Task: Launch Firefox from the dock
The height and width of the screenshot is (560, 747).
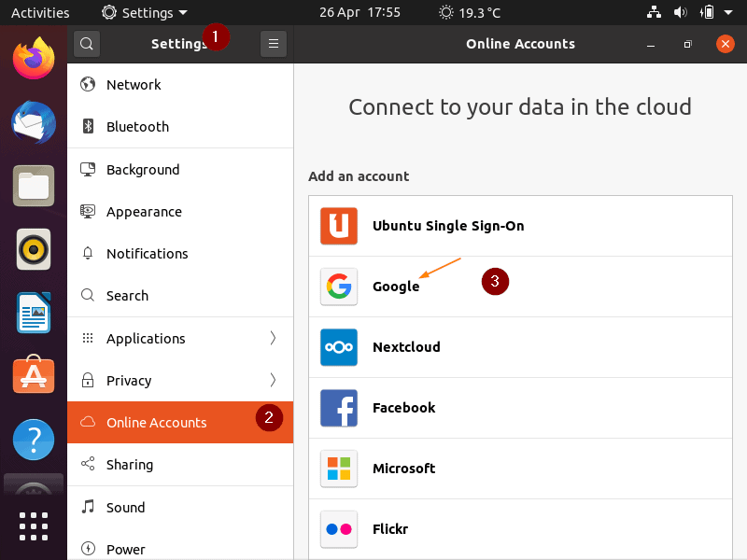Action: pyautogui.click(x=34, y=58)
